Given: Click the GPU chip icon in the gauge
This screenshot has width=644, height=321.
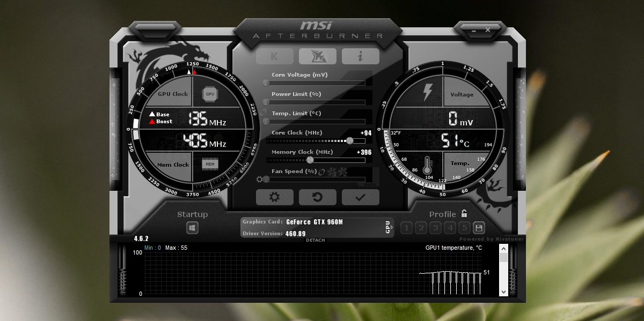Looking at the screenshot, I should coord(210,94).
